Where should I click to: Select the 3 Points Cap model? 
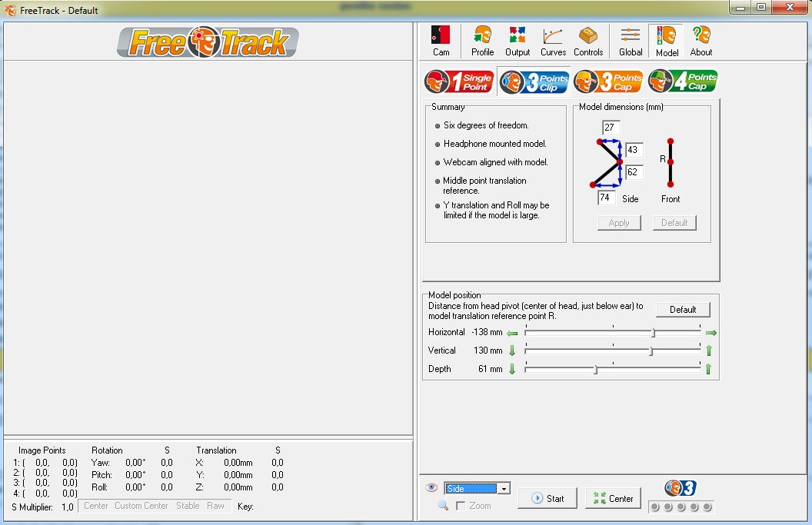pyautogui.click(x=608, y=81)
